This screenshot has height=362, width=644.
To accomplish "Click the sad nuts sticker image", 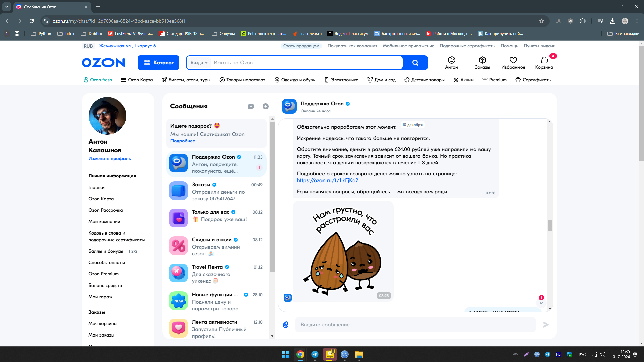I will point(343,251).
